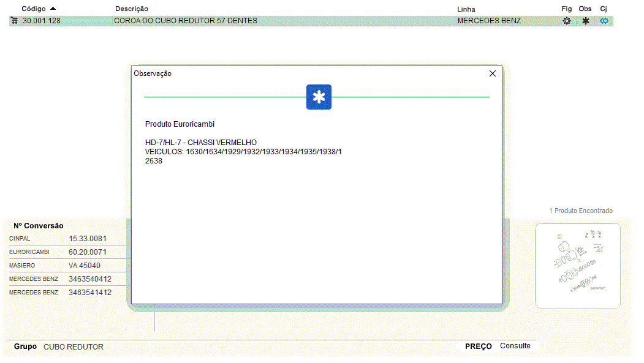Toggle sort arrow next to Código

53,9
